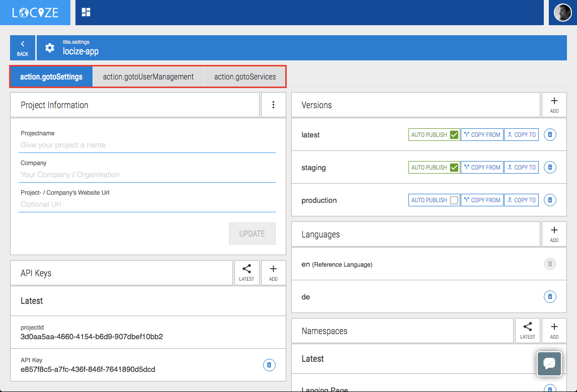Open Project Information three-dot menu

click(x=273, y=105)
